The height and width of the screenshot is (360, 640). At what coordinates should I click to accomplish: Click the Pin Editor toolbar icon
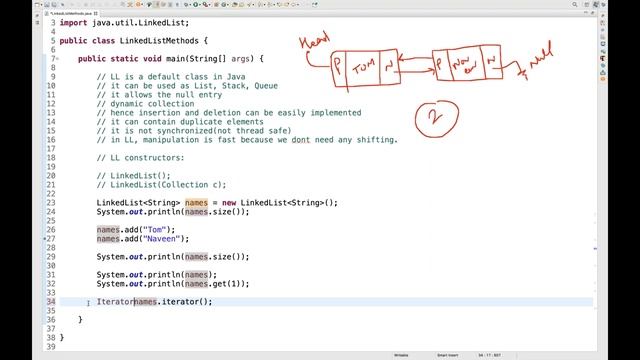(315, 4)
